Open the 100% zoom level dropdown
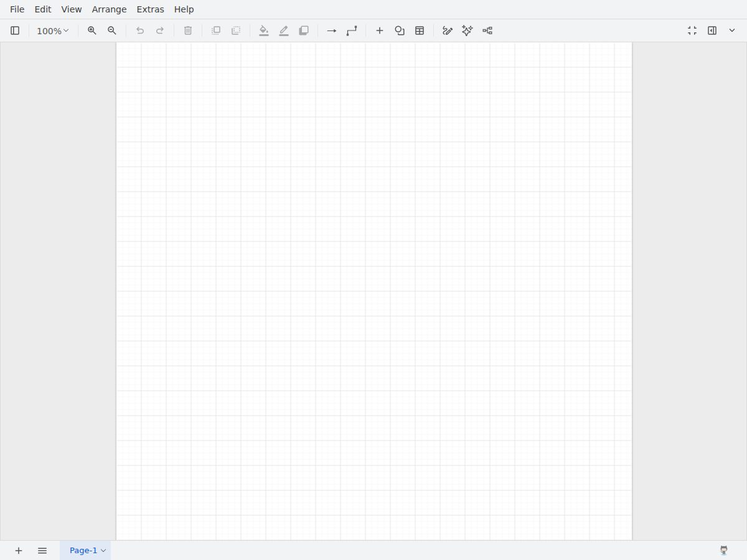Image resolution: width=747 pixels, height=560 pixels. tap(53, 30)
